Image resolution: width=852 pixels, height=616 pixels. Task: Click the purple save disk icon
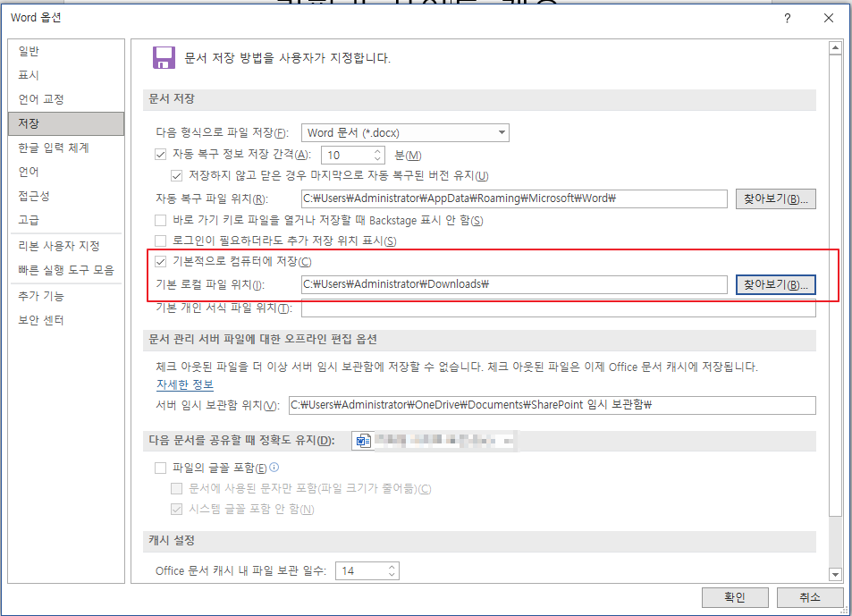pyautogui.click(x=164, y=57)
